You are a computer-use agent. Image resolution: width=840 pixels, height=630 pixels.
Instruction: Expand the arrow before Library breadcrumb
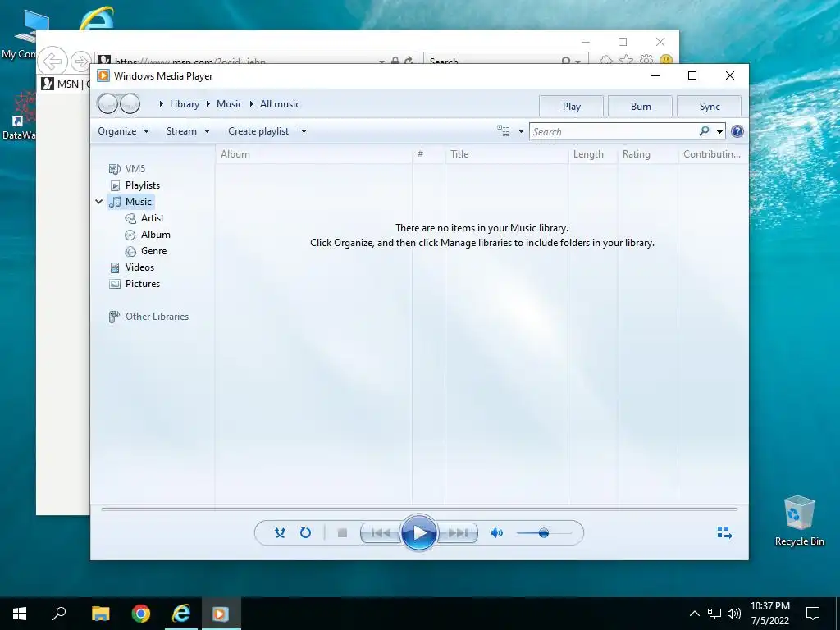pos(162,104)
